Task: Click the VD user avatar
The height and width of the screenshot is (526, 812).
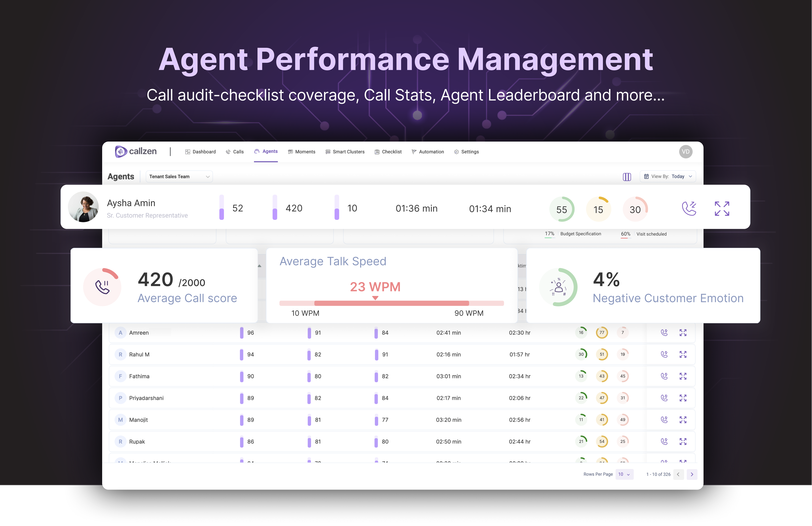Action: pyautogui.click(x=685, y=152)
